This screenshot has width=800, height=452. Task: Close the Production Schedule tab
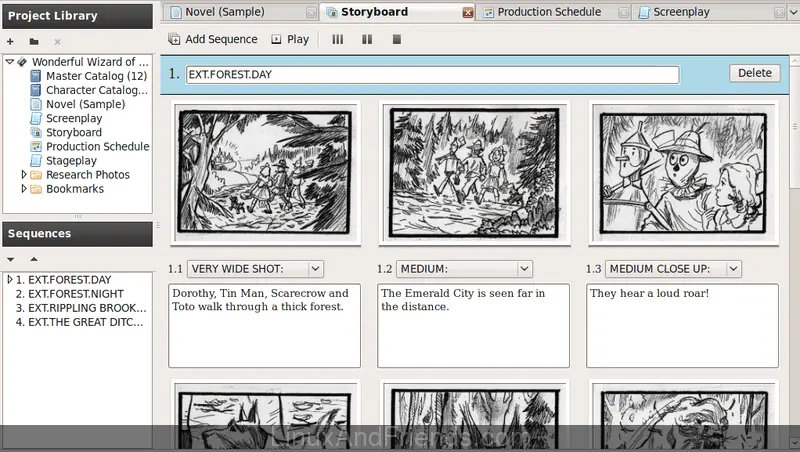(623, 13)
